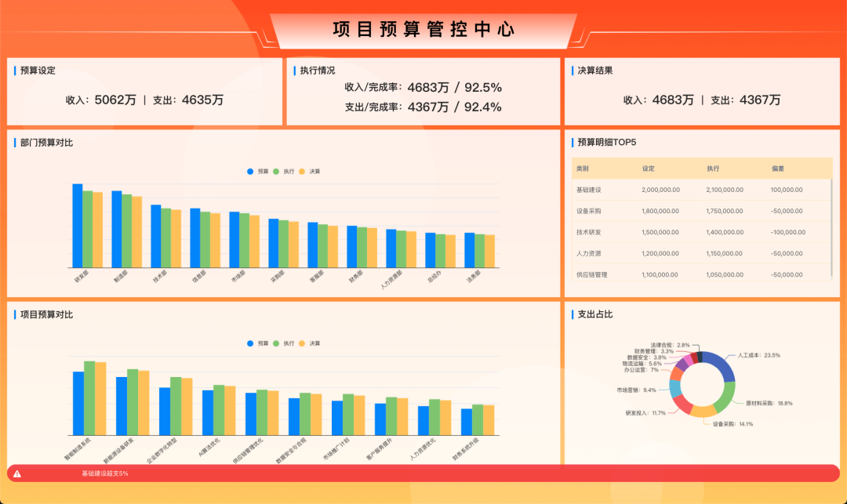
Task: Toggle 执行 legend in 部门预算对比 chart
Action: click(x=282, y=171)
